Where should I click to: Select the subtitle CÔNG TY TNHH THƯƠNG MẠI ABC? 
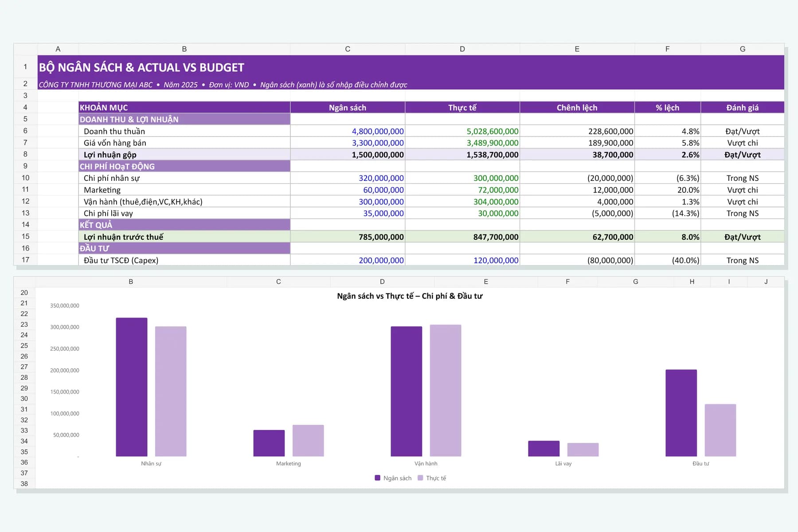(96, 85)
